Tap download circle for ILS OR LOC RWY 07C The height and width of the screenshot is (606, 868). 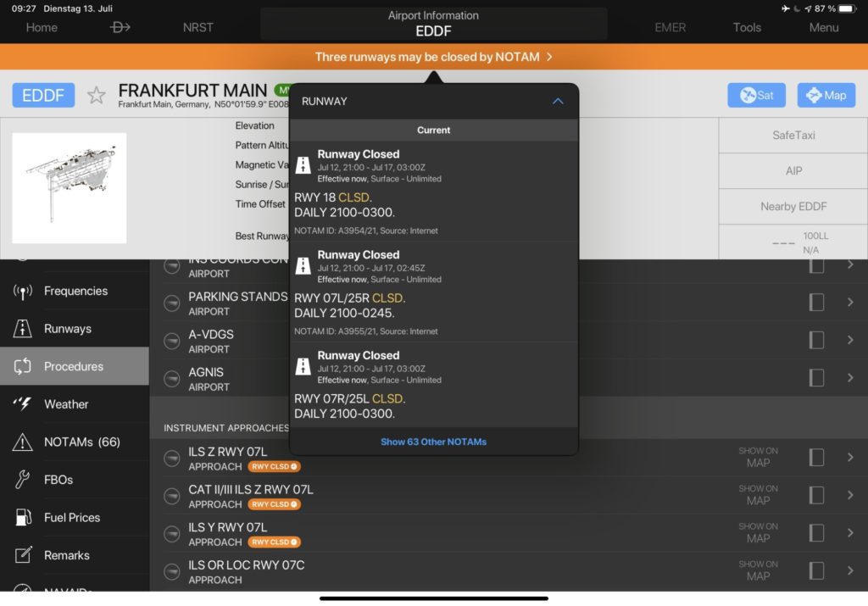coord(172,571)
